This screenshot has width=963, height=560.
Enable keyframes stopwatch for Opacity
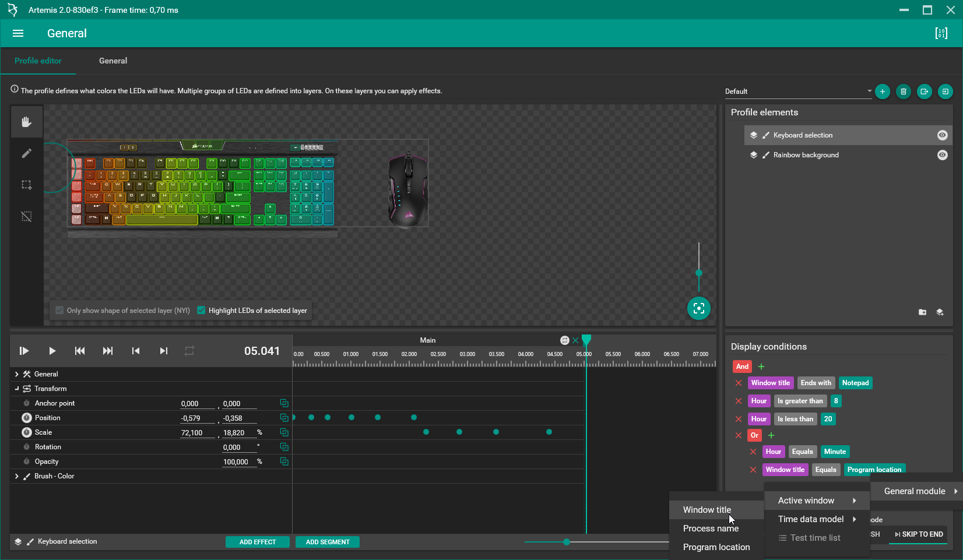click(26, 462)
